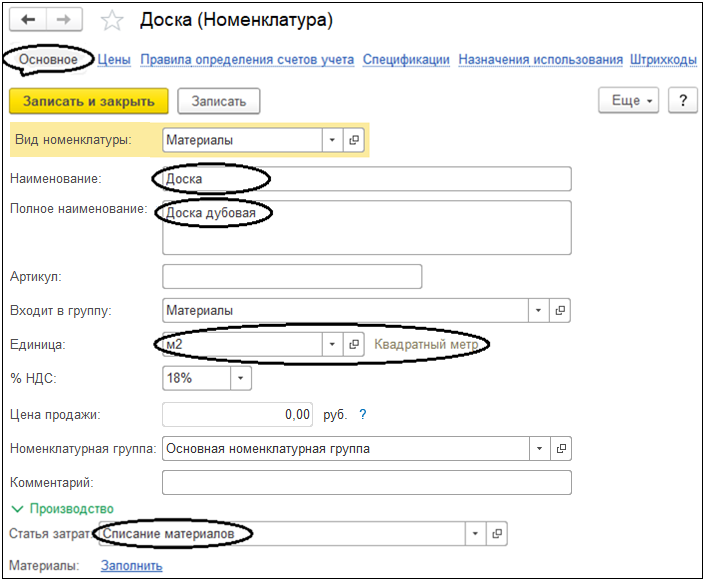Image resolution: width=705 pixels, height=581 pixels.
Task: Open Вид номенклатуры item form icon
Action: tap(354, 140)
